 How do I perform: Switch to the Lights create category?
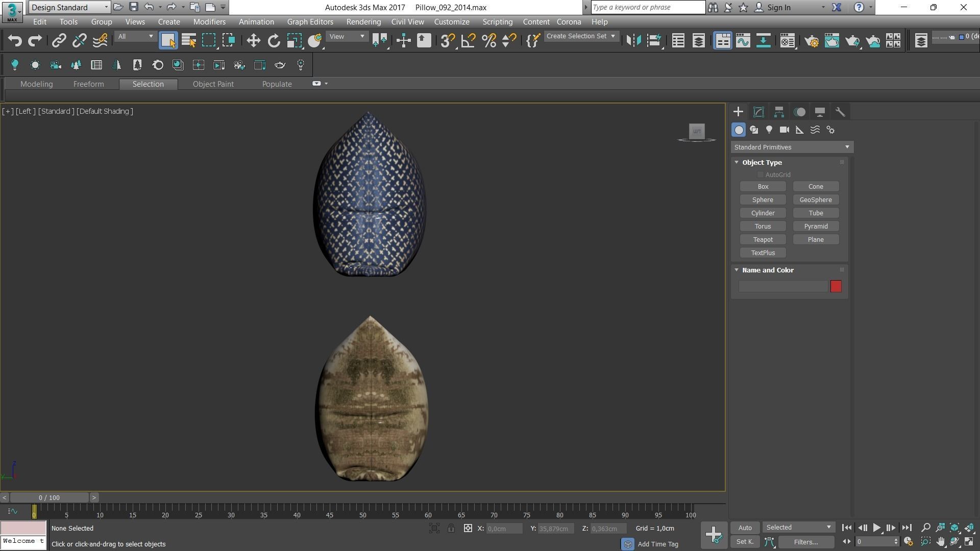pos(769,130)
